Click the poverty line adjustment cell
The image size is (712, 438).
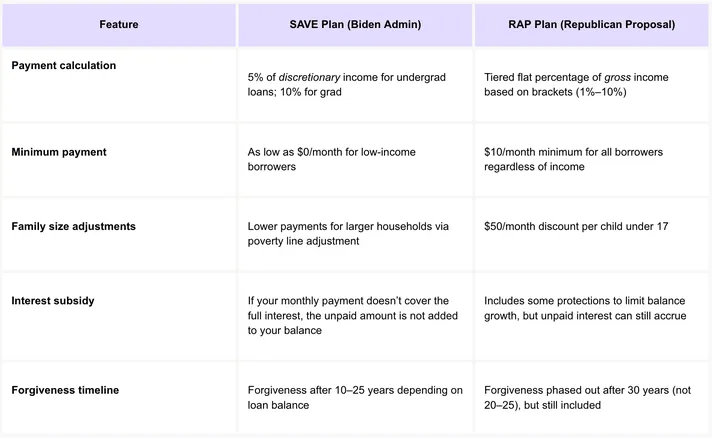tap(348, 233)
